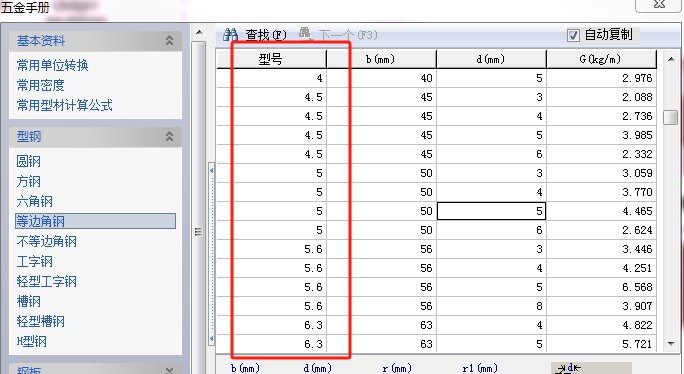Click the d(mm) column header
684x374 pixels.
point(491,59)
